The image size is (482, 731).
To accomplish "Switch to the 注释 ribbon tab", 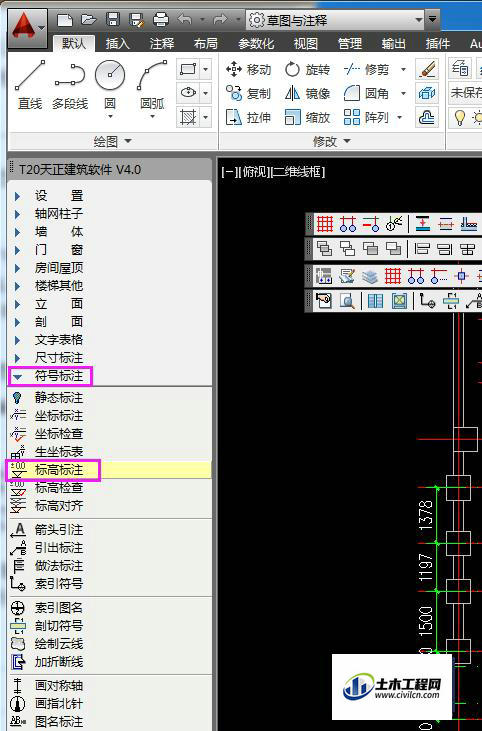I will (162, 43).
